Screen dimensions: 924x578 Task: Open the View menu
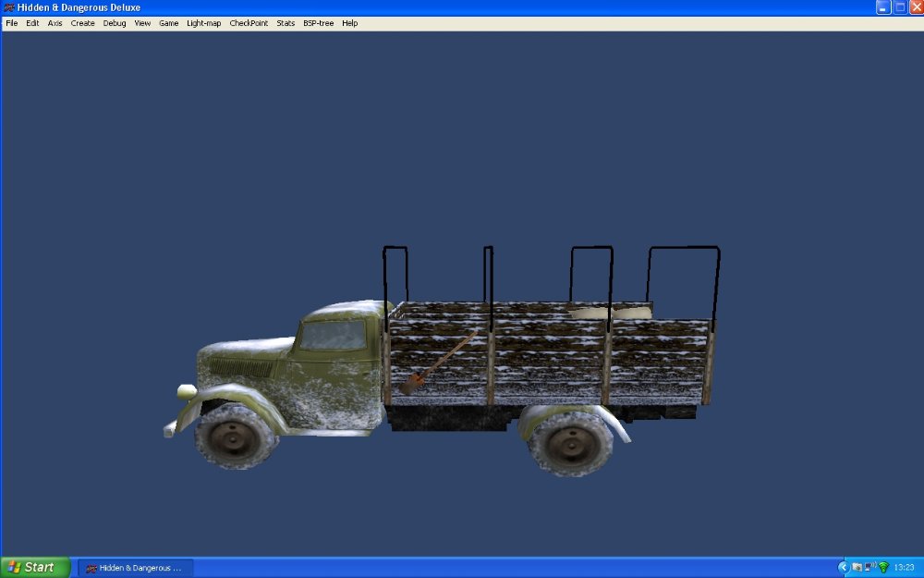click(142, 23)
